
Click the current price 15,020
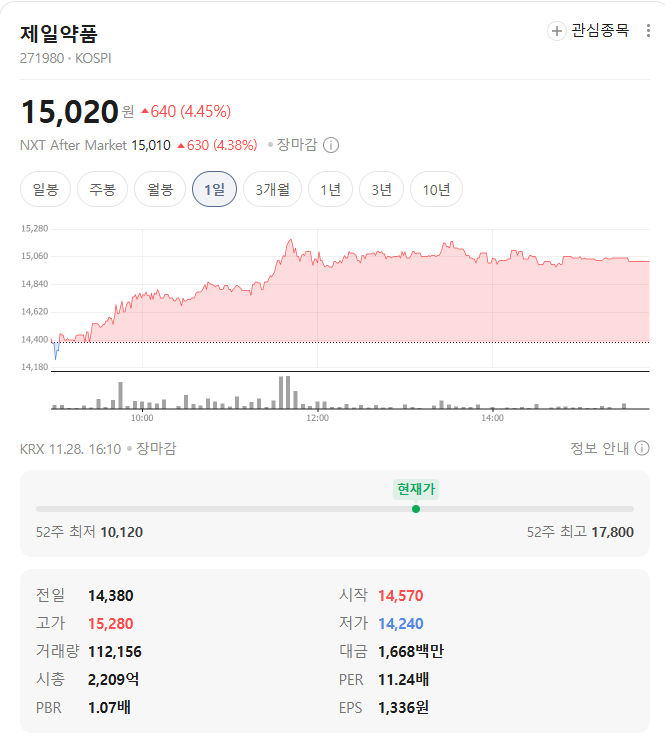pyautogui.click(x=70, y=112)
